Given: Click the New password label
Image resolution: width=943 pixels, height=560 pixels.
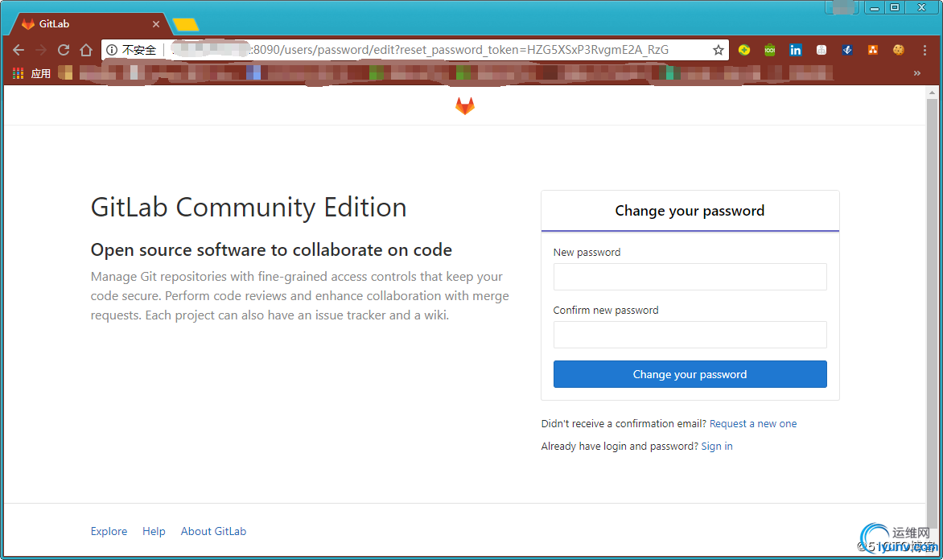Looking at the screenshot, I should 587,252.
